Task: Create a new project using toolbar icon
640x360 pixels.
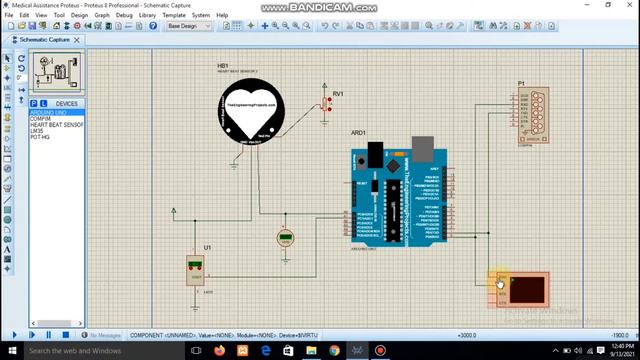Action: click(11, 26)
